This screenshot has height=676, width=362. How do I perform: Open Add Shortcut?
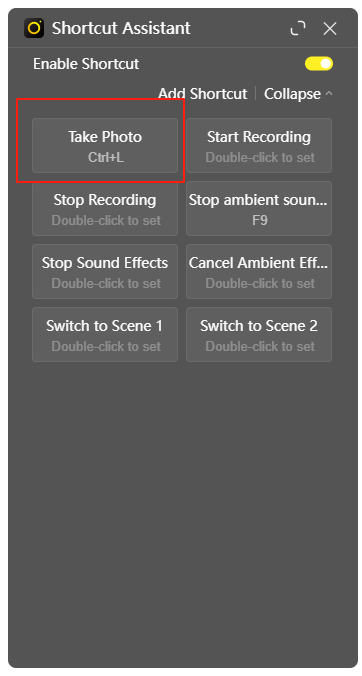[x=203, y=94]
